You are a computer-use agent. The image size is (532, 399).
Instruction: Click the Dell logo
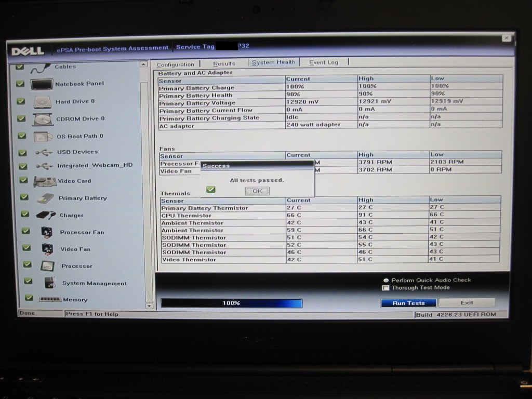(28, 51)
